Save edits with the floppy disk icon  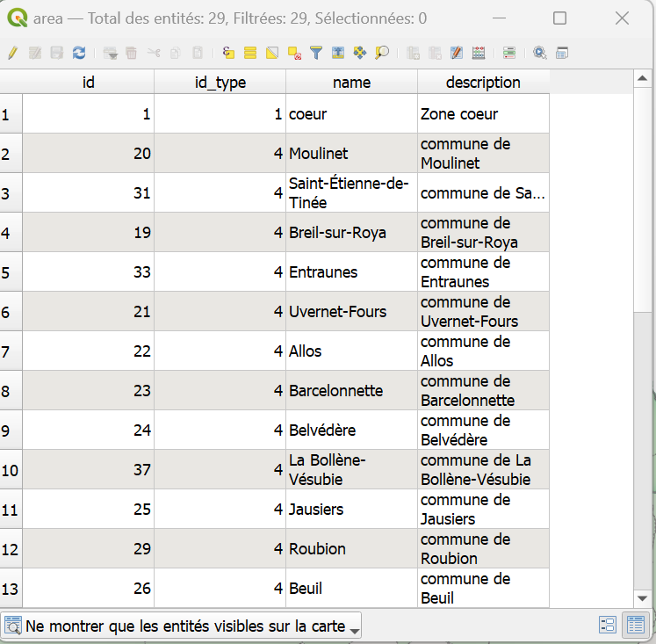tap(56, 53)
